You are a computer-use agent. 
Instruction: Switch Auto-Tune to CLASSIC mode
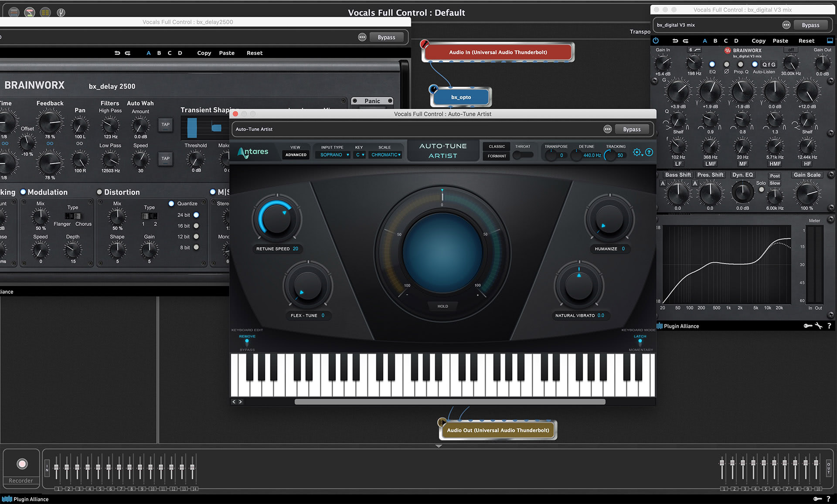pos(496,146)
